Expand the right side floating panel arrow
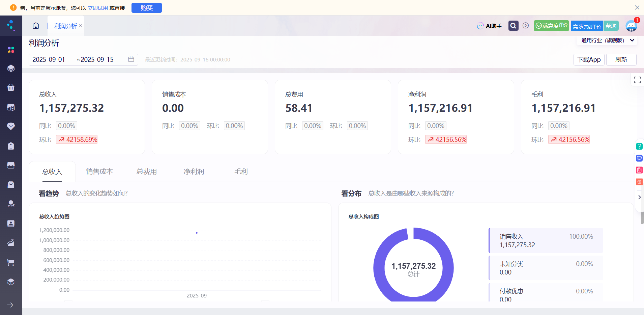Image resolution: width=644 pixels, height=315 pixels. coord(639,197)
